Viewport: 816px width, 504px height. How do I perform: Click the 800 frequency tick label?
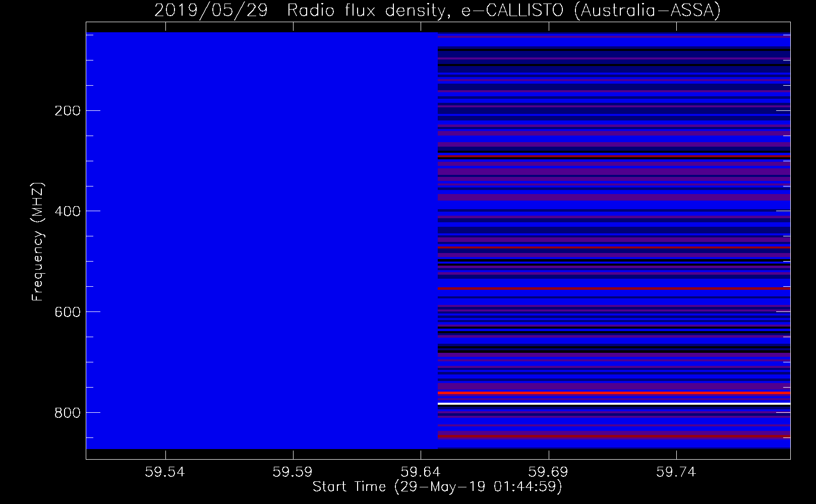pos(68,413)
